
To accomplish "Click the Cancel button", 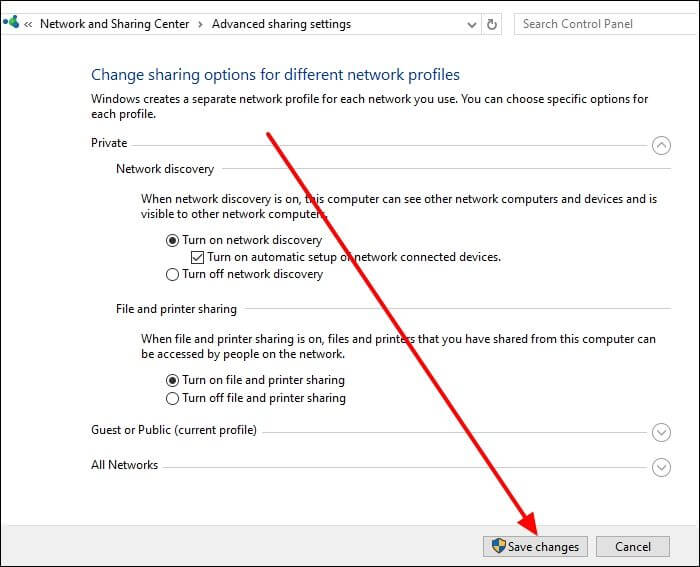I will click(632, 546).
